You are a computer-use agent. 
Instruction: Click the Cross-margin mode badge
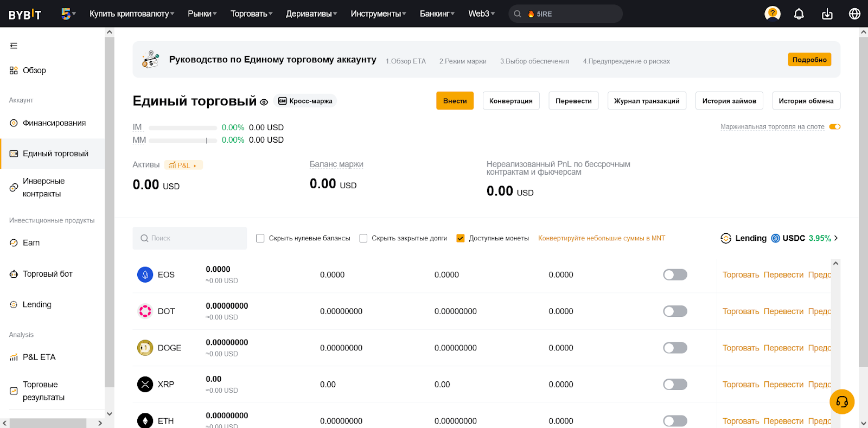305,101
